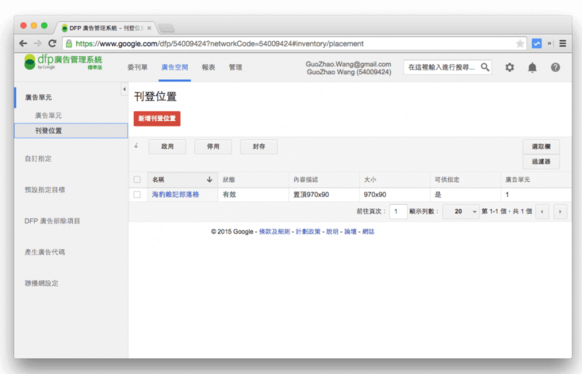The width and height of the screenshot is (582, 374).
Task: Reload the page with refresh icon
Action: 52,43
